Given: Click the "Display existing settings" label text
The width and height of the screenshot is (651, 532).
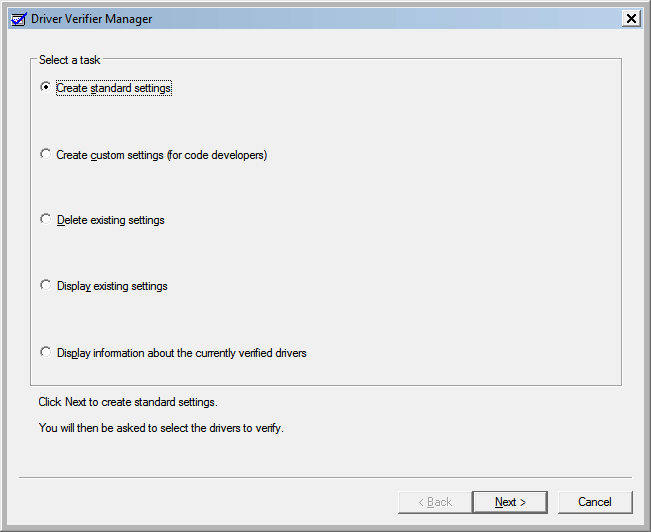Looking at the screenshot, I should point(112,286).
